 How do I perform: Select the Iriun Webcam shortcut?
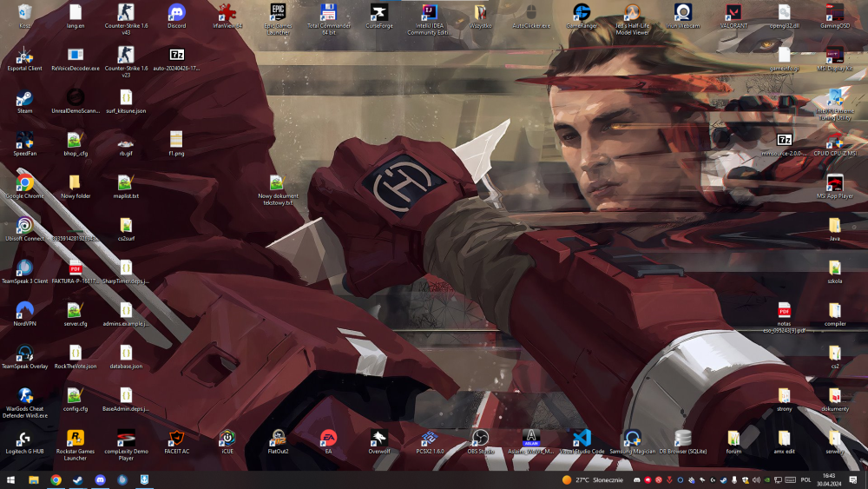coord(682,16)
